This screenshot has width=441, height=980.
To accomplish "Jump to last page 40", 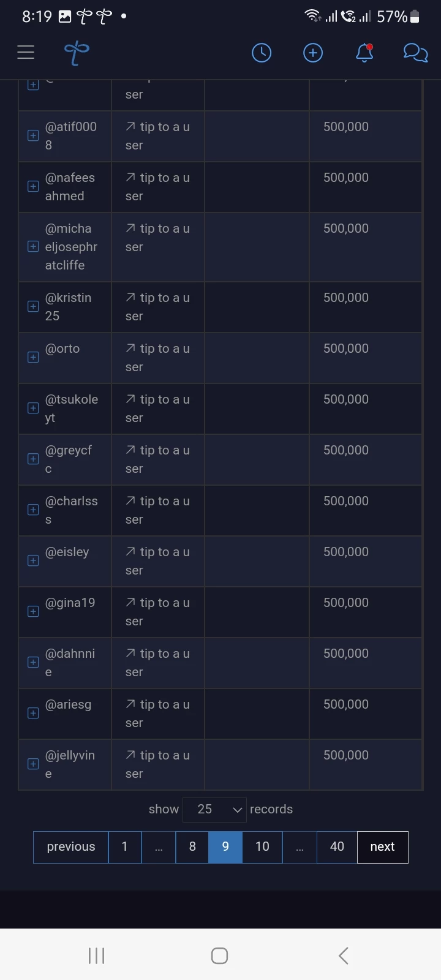I will (337, 847).
